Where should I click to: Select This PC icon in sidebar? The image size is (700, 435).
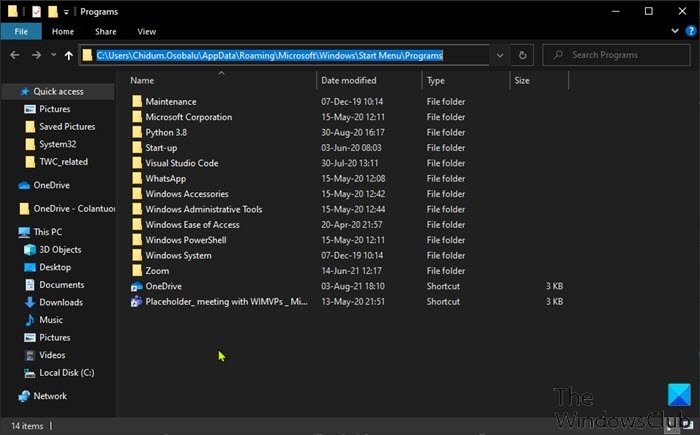tap(24, 232)
